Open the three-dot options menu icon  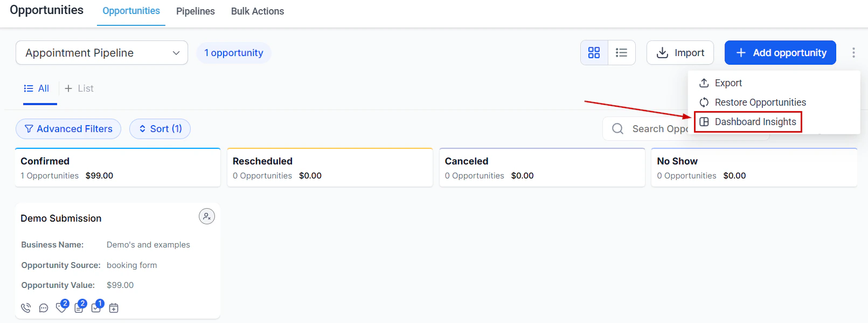point(853,52)
